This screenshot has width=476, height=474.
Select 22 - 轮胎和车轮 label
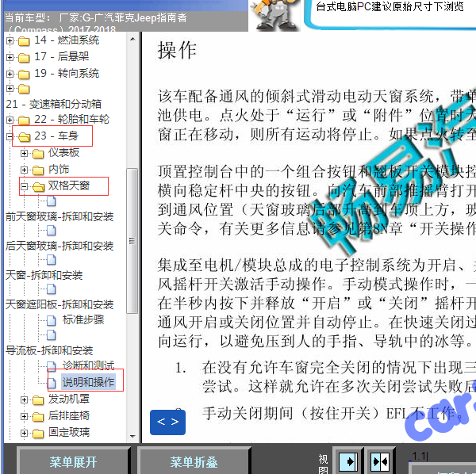pos(71,119)
